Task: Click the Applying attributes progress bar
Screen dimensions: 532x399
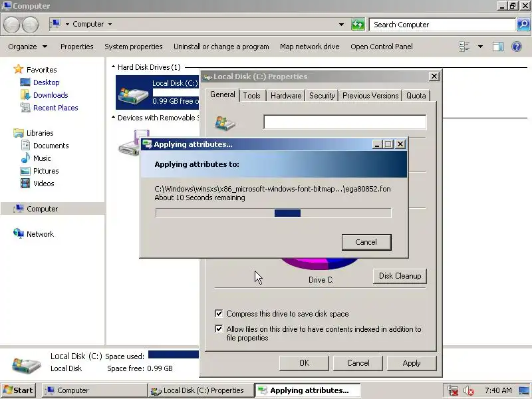Action: pos(273,213)
